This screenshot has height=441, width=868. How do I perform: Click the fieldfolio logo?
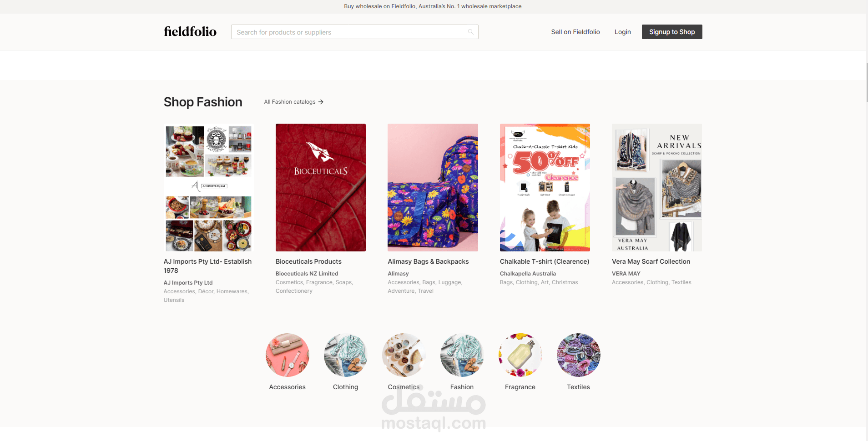point(190,31)
